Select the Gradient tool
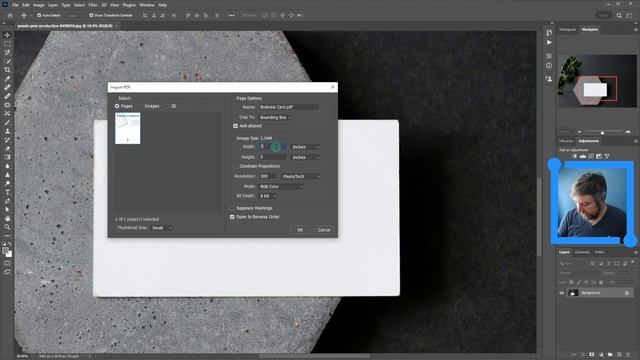Screen dimensions: 640x360 pos(7,157)
